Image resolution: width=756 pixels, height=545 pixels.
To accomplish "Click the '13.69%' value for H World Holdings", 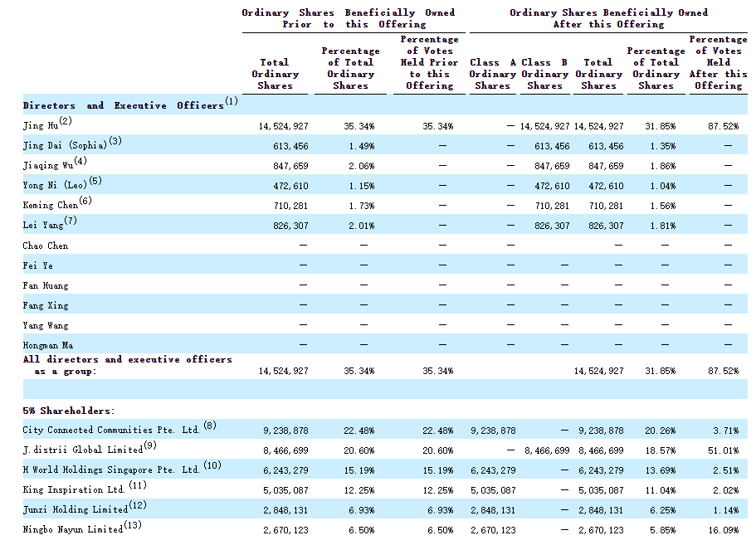I will click(x=661, y=471).
